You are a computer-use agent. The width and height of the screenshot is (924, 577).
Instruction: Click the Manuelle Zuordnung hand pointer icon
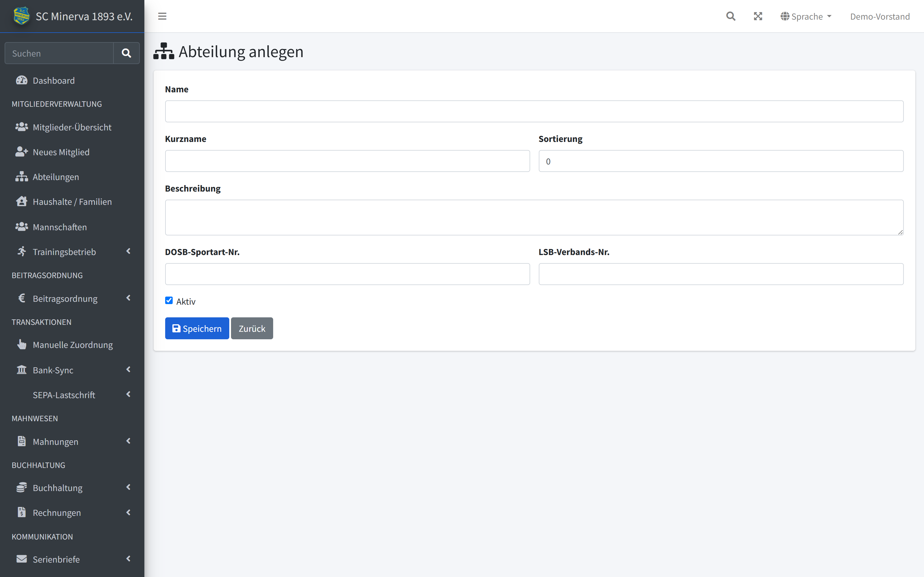click(22, 344)
